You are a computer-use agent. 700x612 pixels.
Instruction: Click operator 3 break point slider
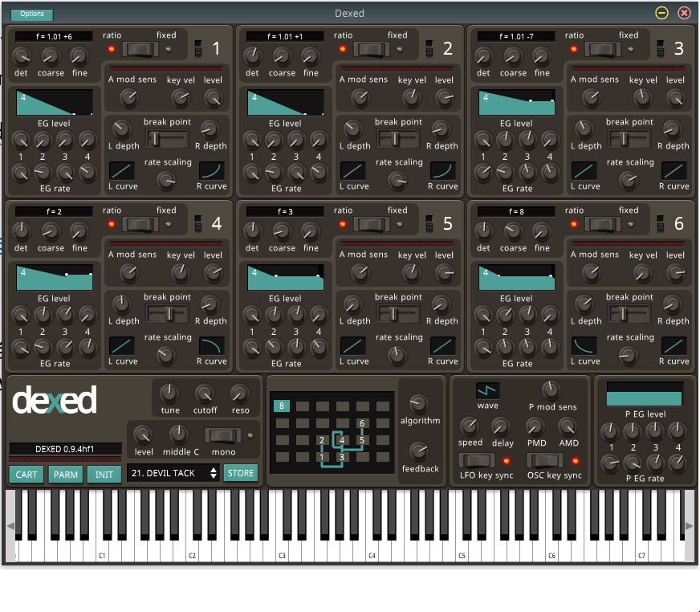pos(629,138)
